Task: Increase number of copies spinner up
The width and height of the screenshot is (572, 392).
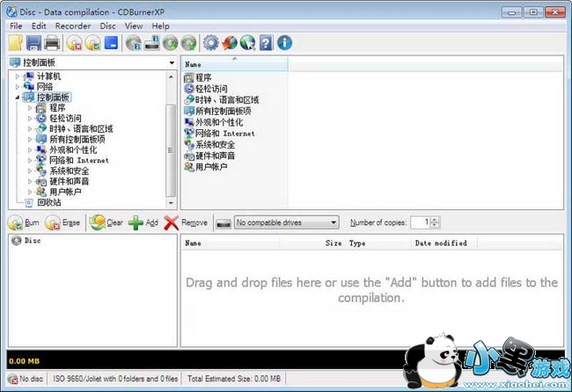Action: tap(435, 220)
